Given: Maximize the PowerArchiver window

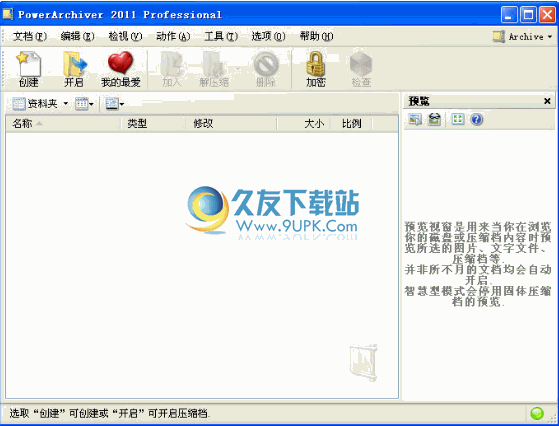Looking at the screenshot, I should coord(528,15).
